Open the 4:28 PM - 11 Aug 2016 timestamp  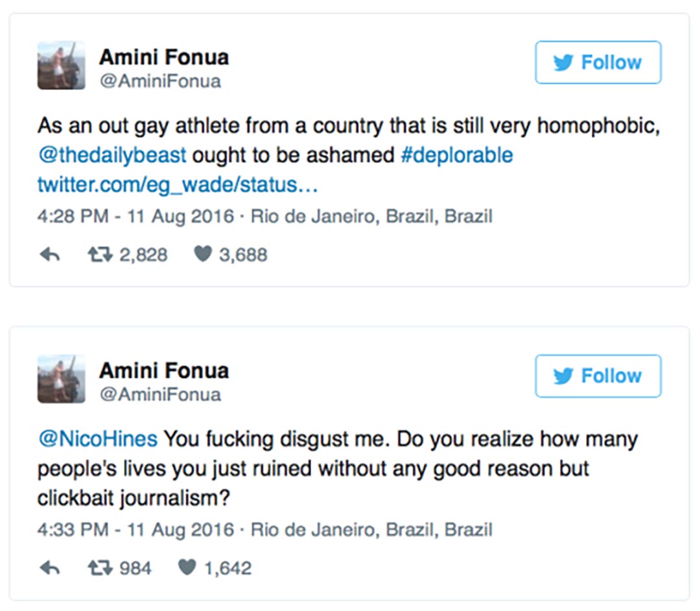(x=135, y=217)
